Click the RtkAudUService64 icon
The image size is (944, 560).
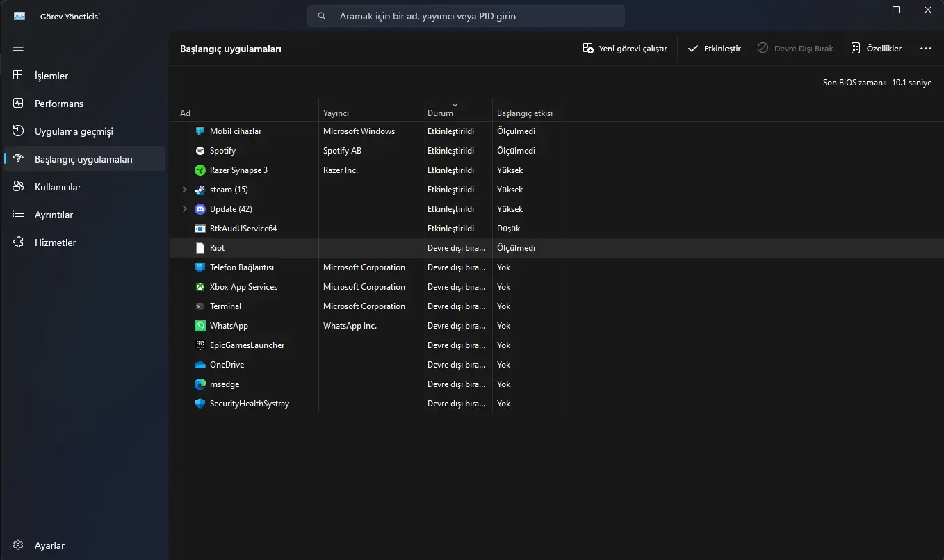pyautogui.click(x=200, y=229)
